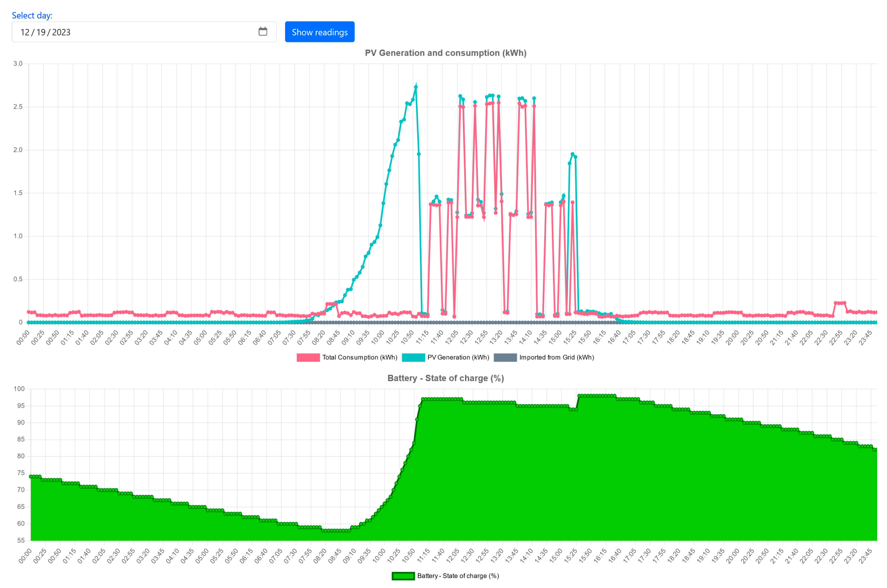Click the Battery - State of charge chart title
The width and height of the screenshot is (887, 588).
click(445, 378)
